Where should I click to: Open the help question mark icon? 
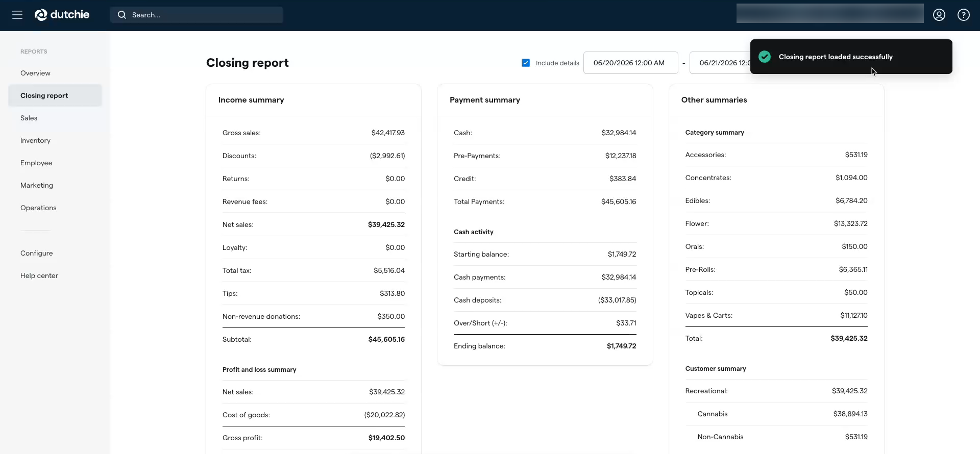click(x=964, y=15)
